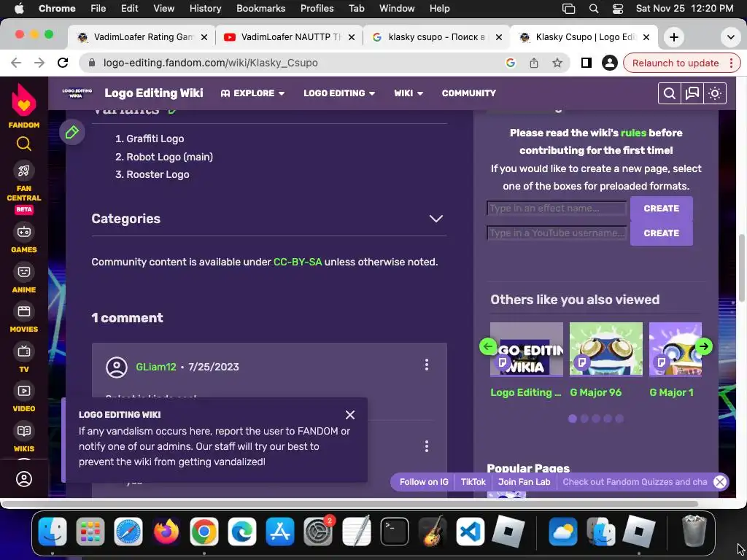The height and width of the screenshot is (560, 747).
Task: Expand the Explore dropdown menu
Action: [252, 93]
